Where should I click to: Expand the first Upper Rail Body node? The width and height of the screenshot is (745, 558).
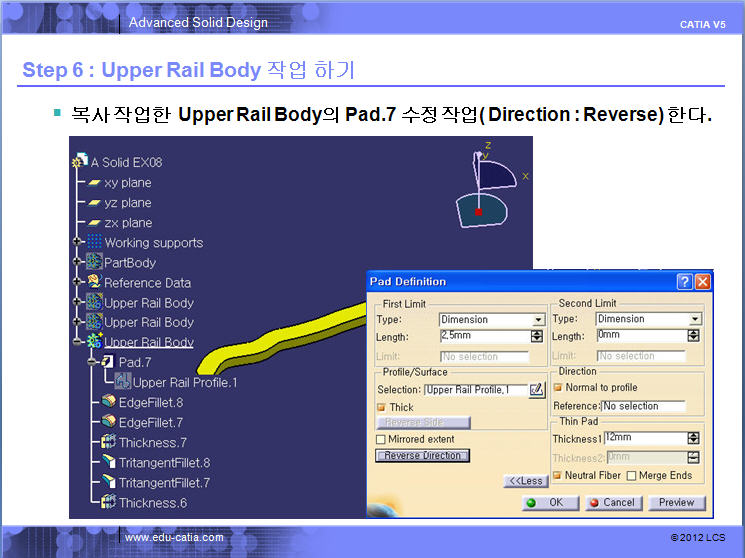click(77, 302)
